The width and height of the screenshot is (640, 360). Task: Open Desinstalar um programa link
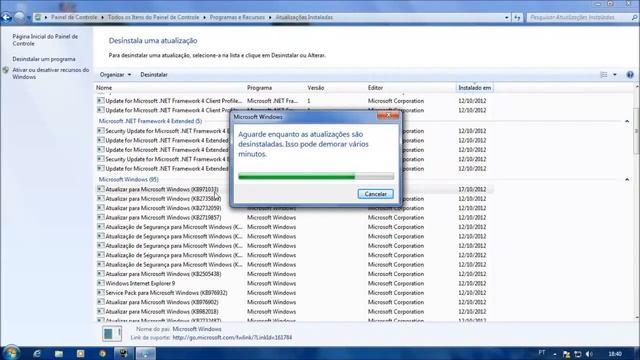pyautogui.click(x=44, y=59)
